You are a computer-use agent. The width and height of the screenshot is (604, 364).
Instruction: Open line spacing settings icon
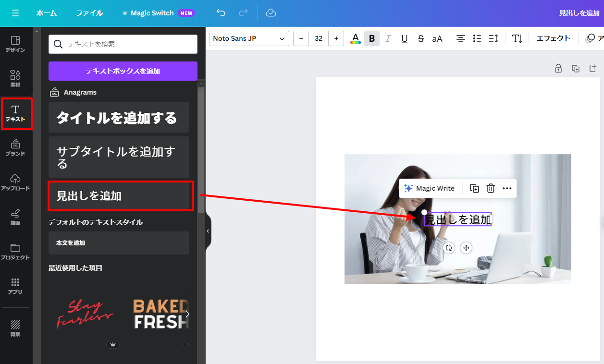(493, 38)
